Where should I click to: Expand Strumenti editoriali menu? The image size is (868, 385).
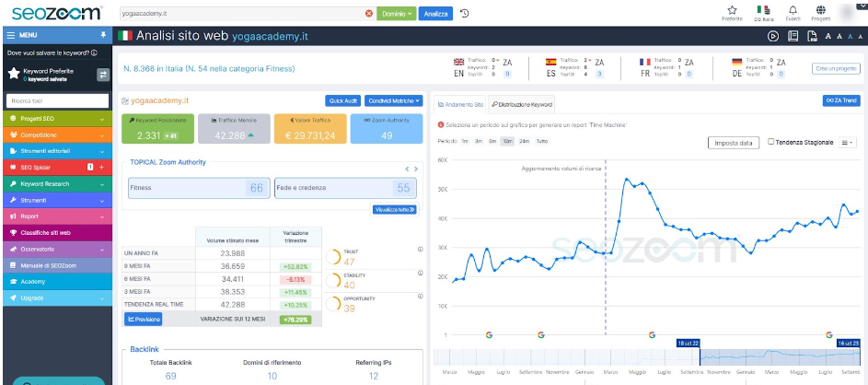[x=58, y=151]
